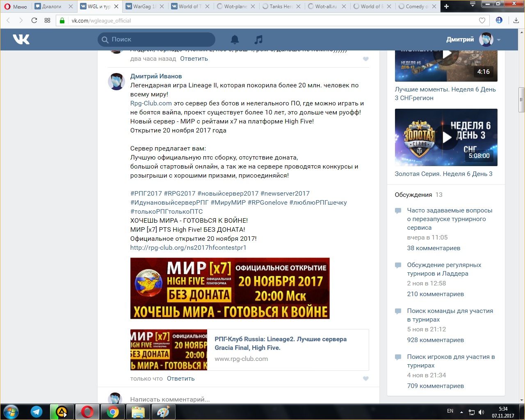
Task: Like the comment posted два часа назад
Action: tap(366, 59)
